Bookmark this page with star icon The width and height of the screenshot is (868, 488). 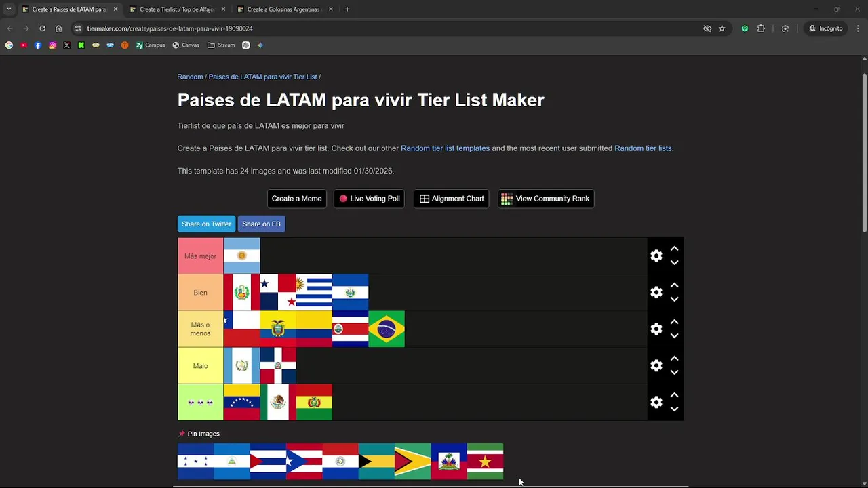tap(722, 28)
